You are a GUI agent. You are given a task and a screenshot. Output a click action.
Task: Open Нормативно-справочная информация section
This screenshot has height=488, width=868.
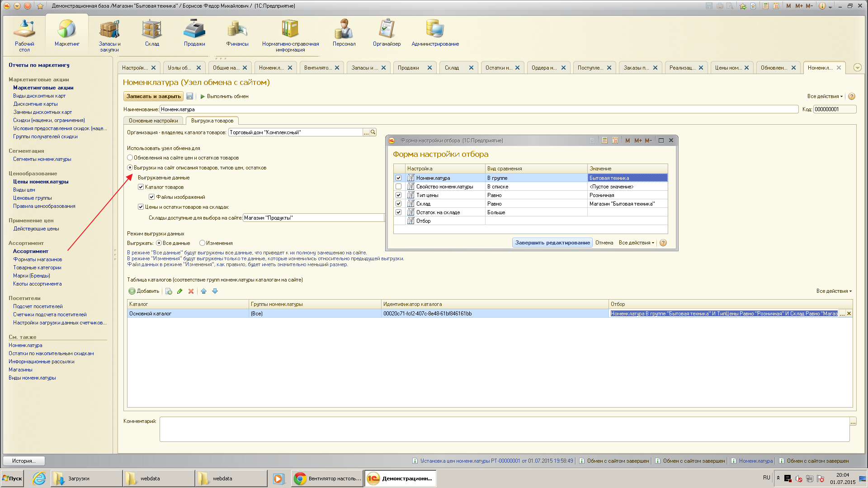coord(290,35)
